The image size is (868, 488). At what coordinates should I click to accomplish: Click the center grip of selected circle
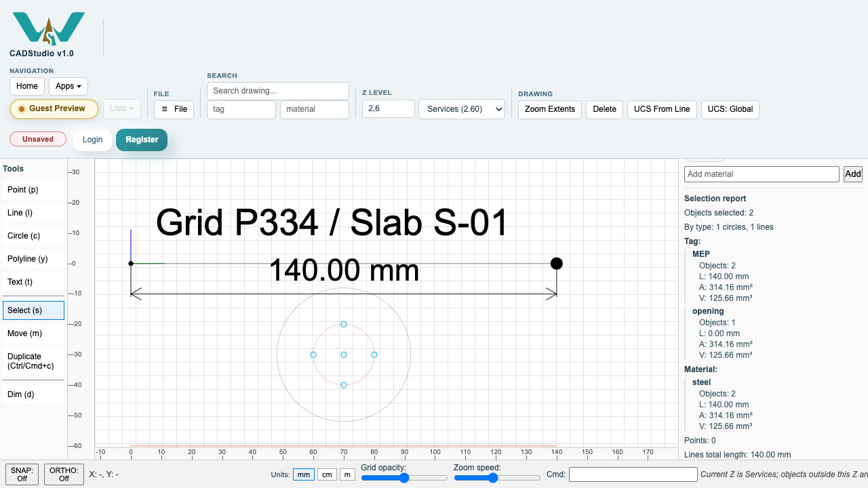(344, 354)
